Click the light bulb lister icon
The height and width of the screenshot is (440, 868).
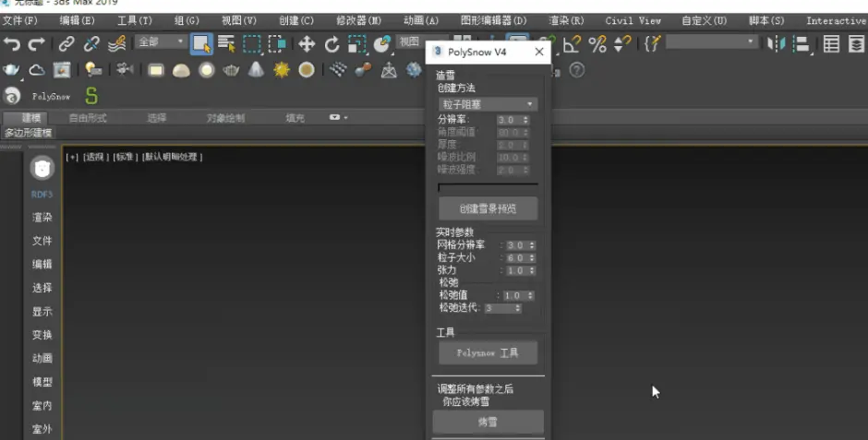tap(93, 70)
